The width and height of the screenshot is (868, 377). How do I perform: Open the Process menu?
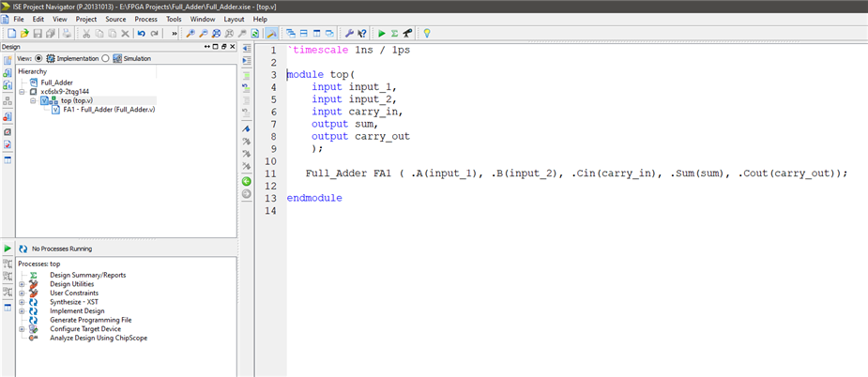146,19
